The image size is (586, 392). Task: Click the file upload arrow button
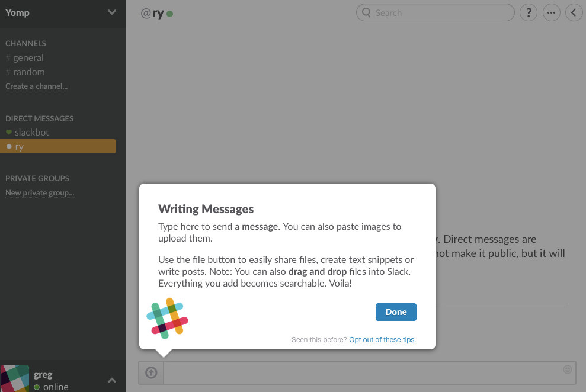click(x=151, y=372)
